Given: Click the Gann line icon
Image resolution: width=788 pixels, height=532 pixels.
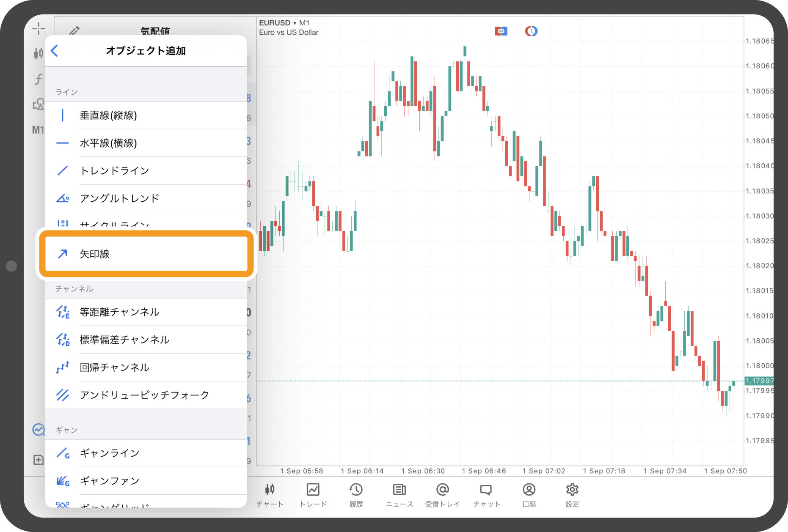Looking at the screenshot, I should 63,453.
